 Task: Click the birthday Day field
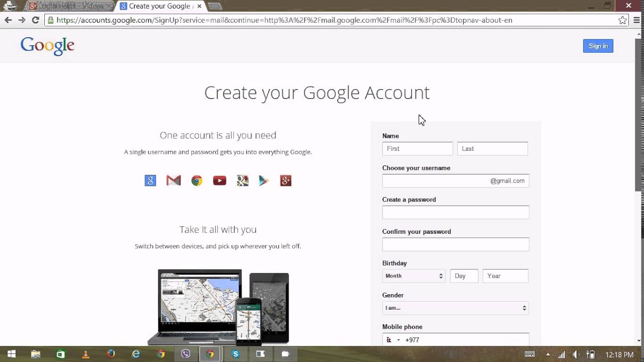pyautogui.click(x=464, y=276)
